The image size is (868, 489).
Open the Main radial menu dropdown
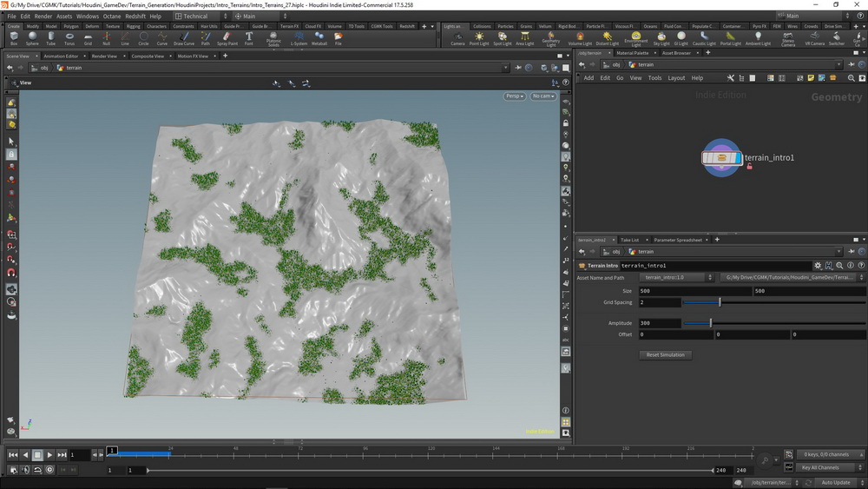click(260, 16)
